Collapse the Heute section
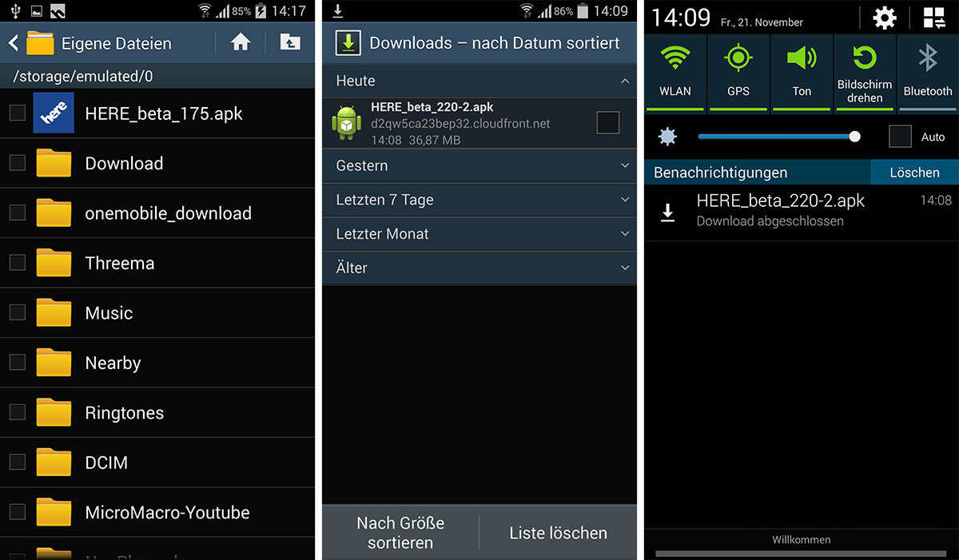This screenshot has height=560, width=959. pyautogui.click(x=624, y=81)
